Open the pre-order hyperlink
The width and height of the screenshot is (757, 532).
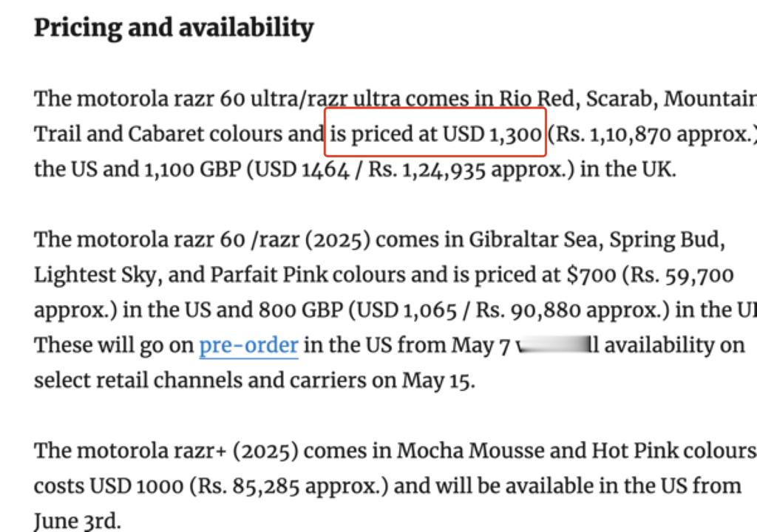click(x=248, y=346)
